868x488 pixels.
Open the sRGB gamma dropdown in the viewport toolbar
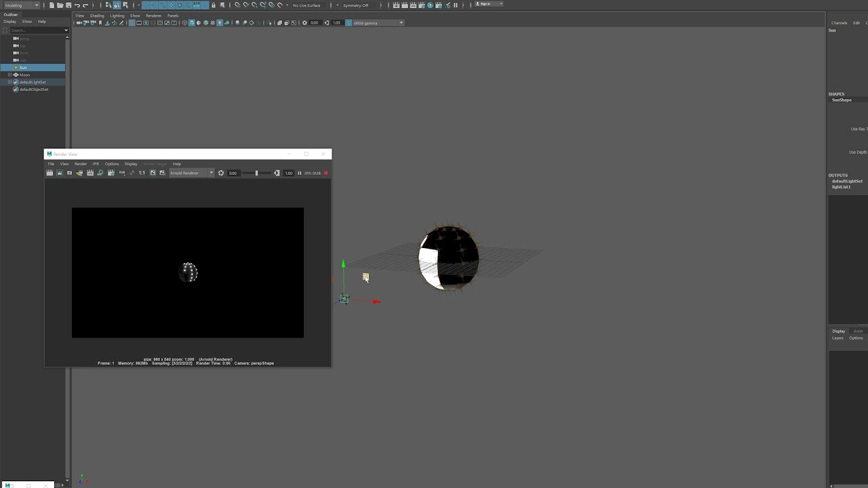pos(377,22)
